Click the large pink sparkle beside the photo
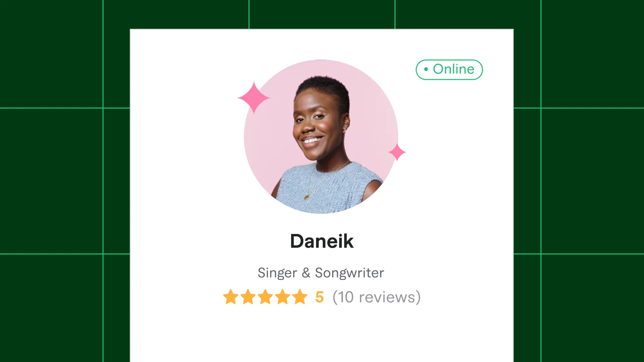This screenshot has width=644, height=362. coord(254,98)
